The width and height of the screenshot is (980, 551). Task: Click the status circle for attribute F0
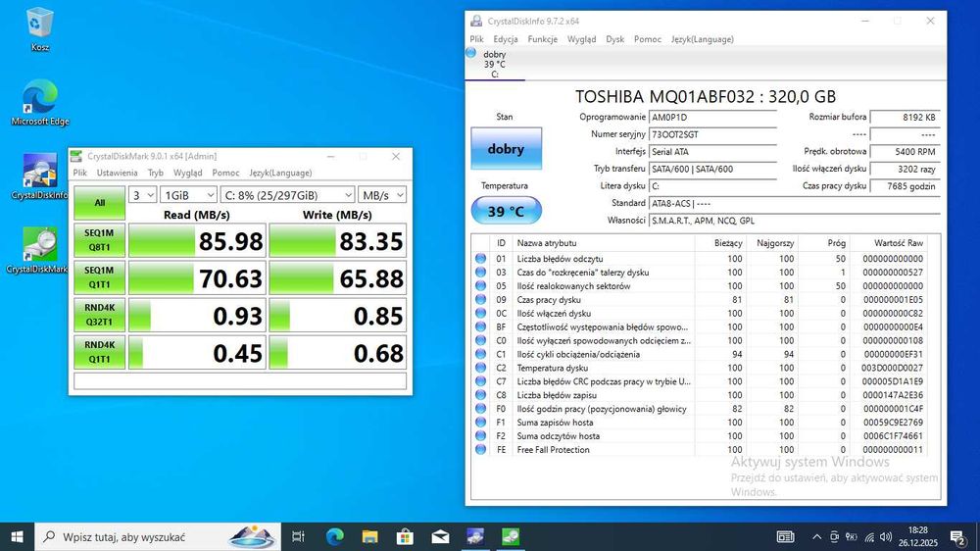pos(480,409)
